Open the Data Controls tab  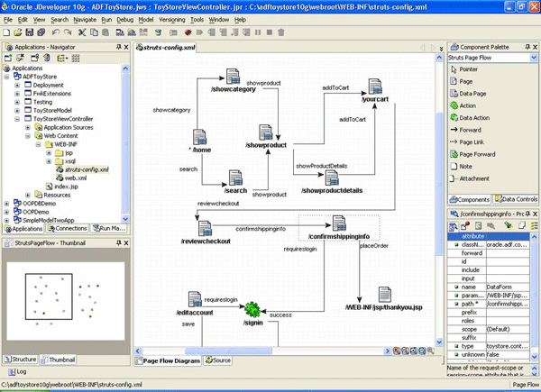tap(517, 198)
